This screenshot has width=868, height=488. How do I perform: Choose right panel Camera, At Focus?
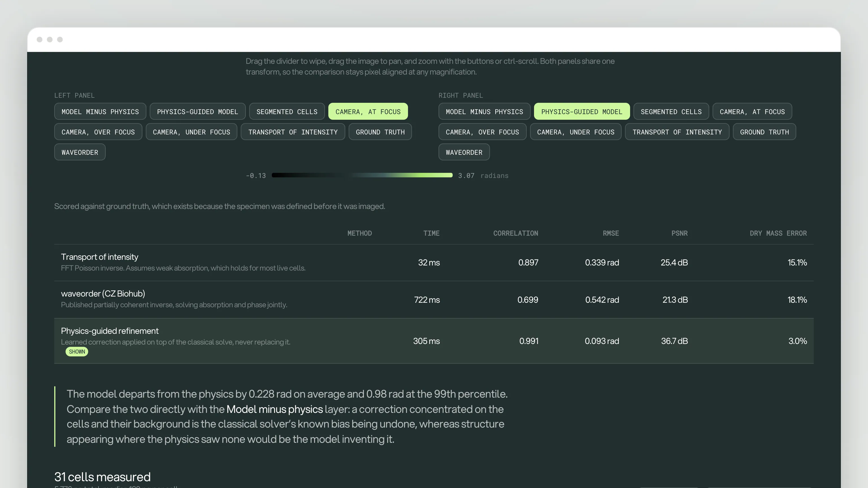[752, 112]
